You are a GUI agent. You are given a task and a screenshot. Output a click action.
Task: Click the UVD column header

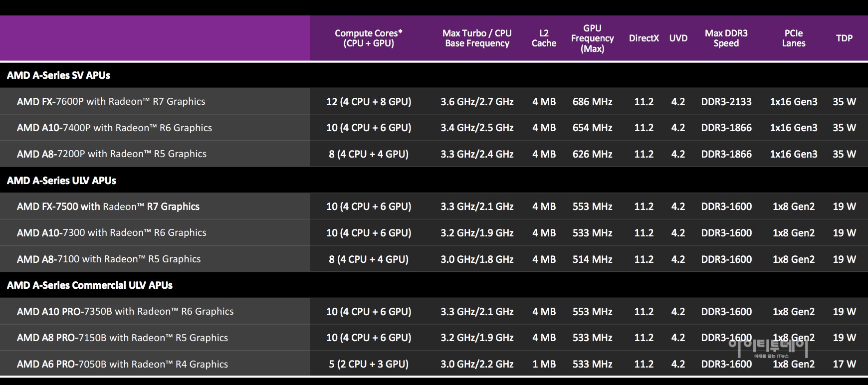678,38
